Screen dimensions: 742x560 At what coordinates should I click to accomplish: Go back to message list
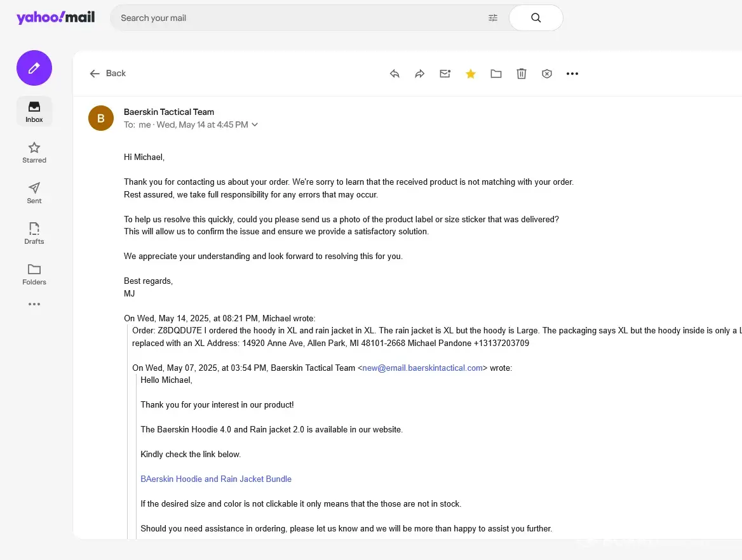(x=108, y=74)
